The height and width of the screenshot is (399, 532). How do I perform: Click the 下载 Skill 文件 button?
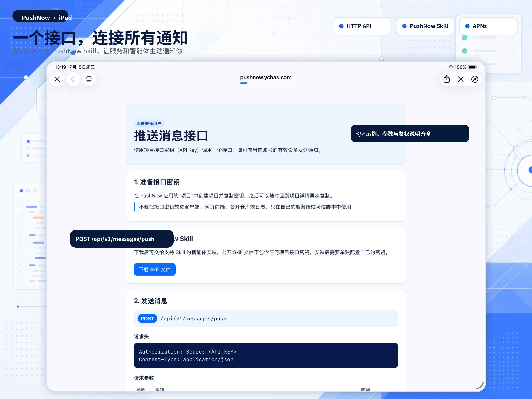155,269
